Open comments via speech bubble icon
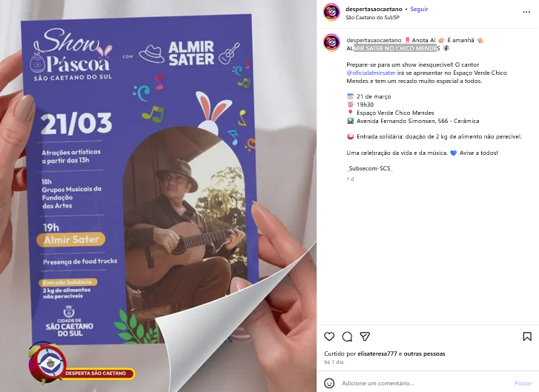This screenshot has width=539, height=392. 347,336
